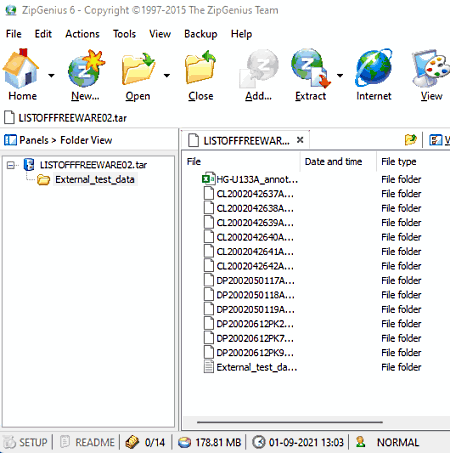Screen dimensions: 450x453
Task: Select CL2002042641A... file
Action: coord(255,252)
